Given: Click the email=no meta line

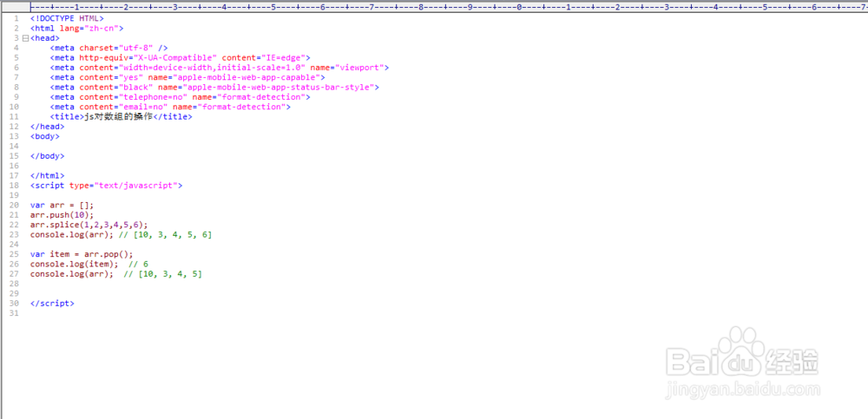Looking at the screenshot, I should [170, 107].
